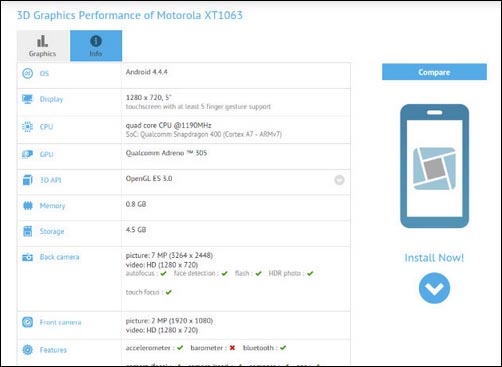This screenshot has width=502, height=367.
Task: Click the Compare button
Action: tap(434, 72)
